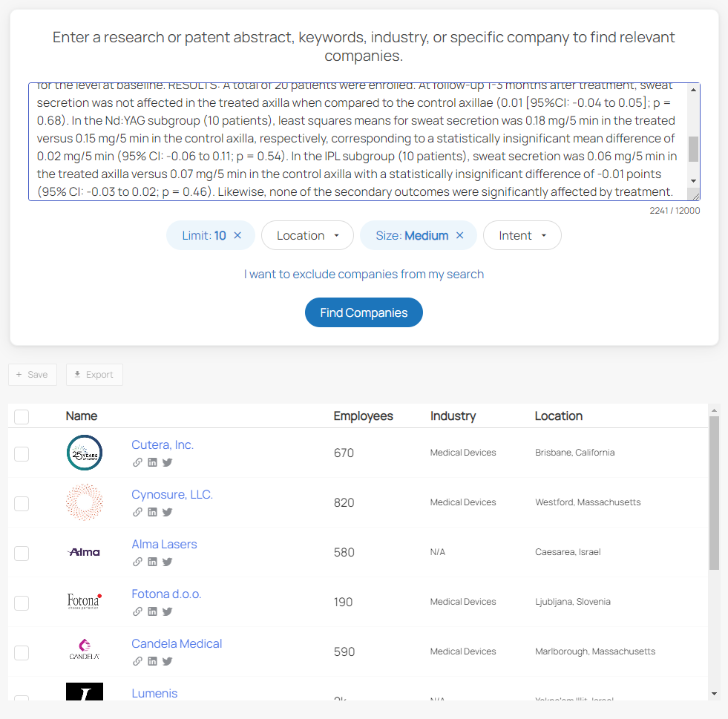Viewport: 728px width, 719px height.
Task: Open Candela Medical Twitter icon
Action: [168, 661]
